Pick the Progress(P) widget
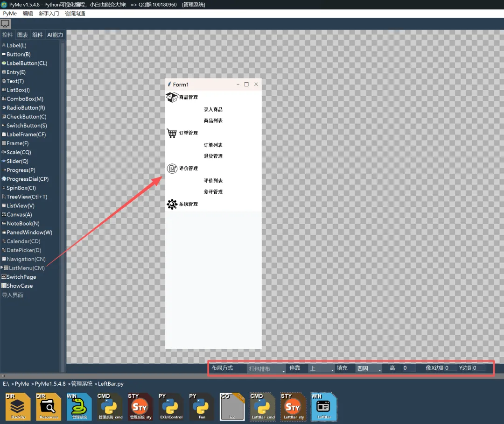 (19, 170)
